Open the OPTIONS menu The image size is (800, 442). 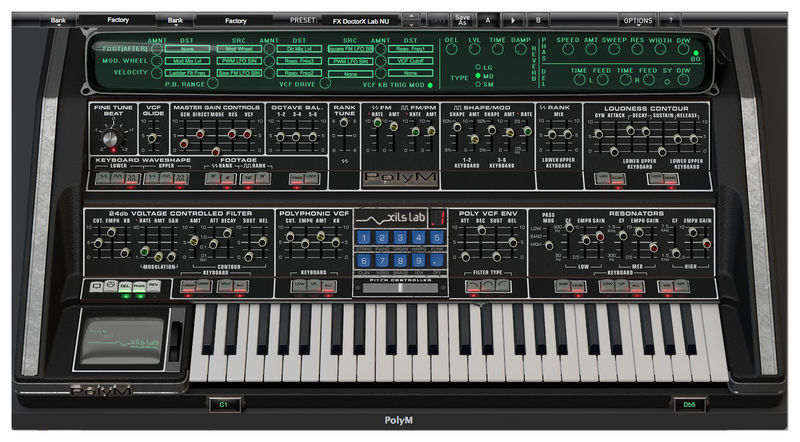[x=638, y=20]
